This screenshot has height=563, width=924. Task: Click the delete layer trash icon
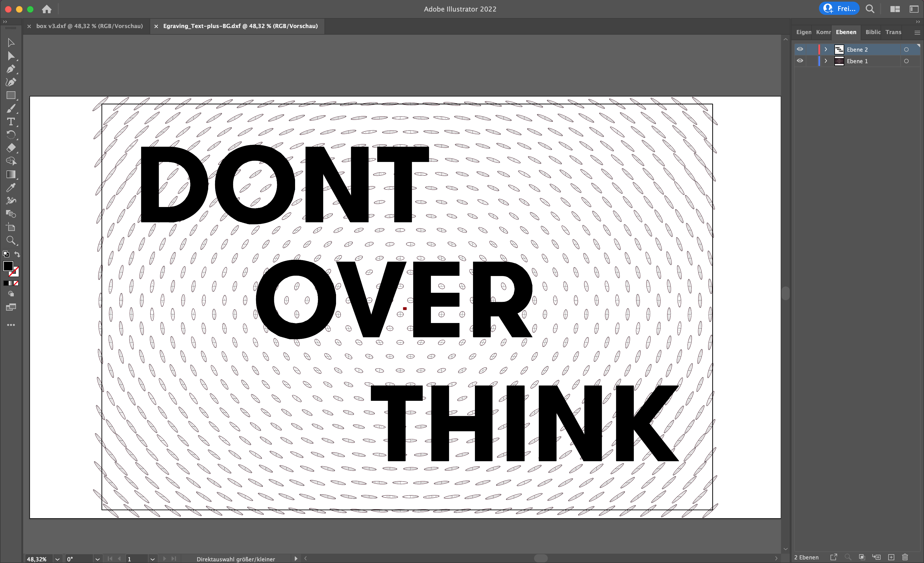pos(905,558)
